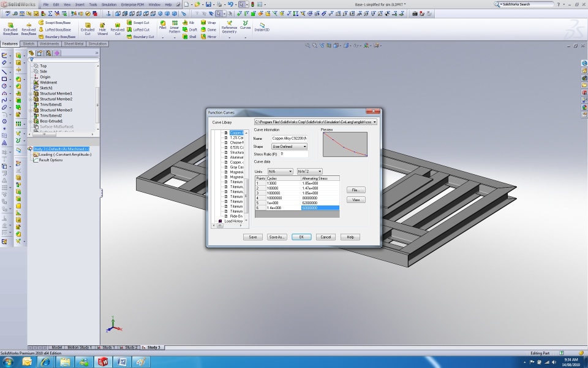Viewport: 588px width, 368px height.
Task: Click the Stress Ratio (R) input field
Action: [x=294, y=154]
